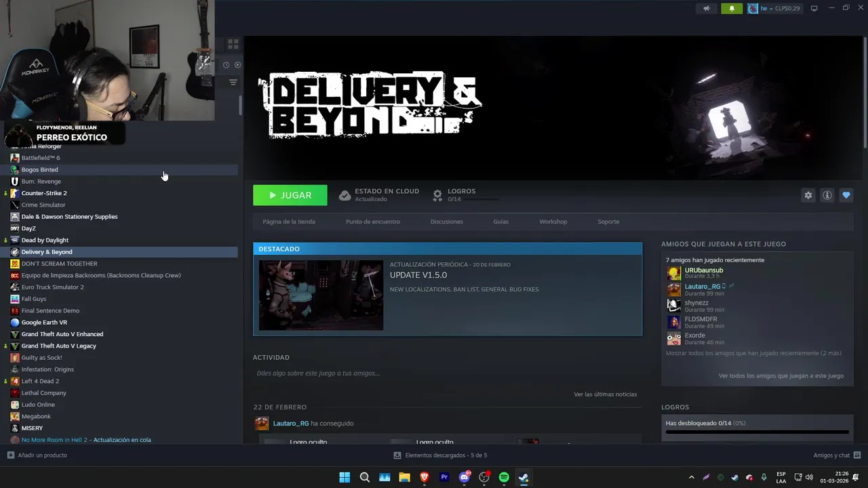Show all friends who played recently
This screenshot has width=868, height=488.
tap(753, 353)
